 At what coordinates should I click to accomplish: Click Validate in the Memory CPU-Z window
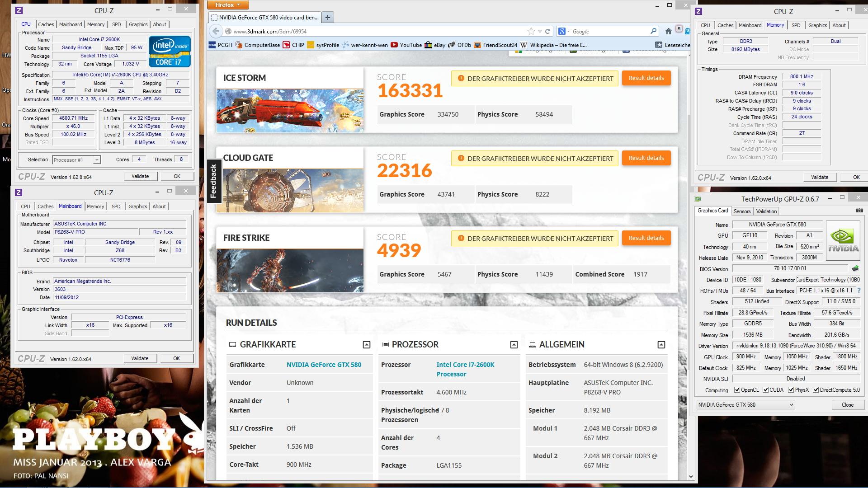pos(820,177)
